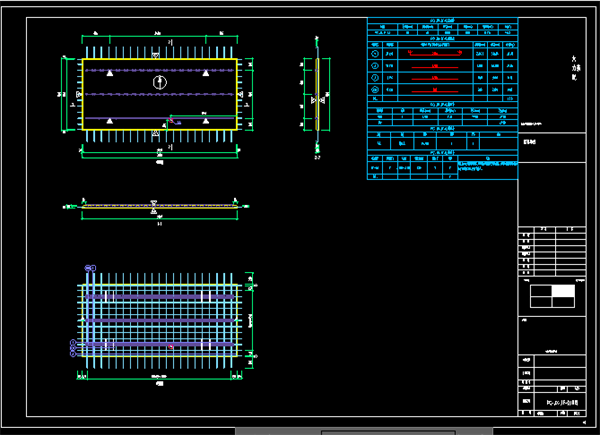Image resolution: width=600 pixels, height=435 pixels.
Task: Click the white filled quadrant in the title block key plan
Action: point(563,291)
